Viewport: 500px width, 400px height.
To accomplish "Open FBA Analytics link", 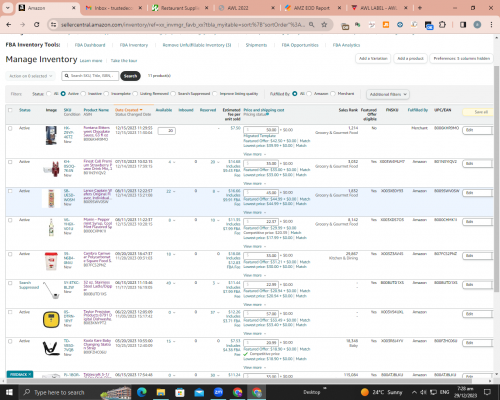I will tap(346, 45).
